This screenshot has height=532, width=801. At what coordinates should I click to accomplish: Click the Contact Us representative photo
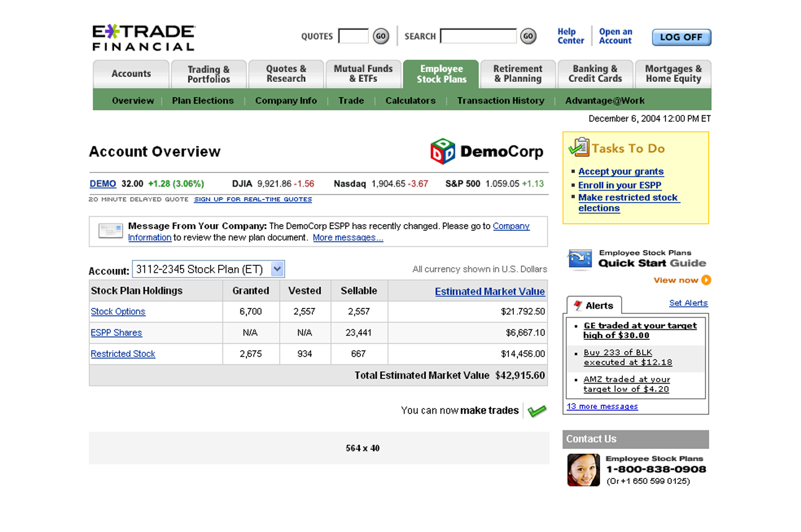pos(583,470)
